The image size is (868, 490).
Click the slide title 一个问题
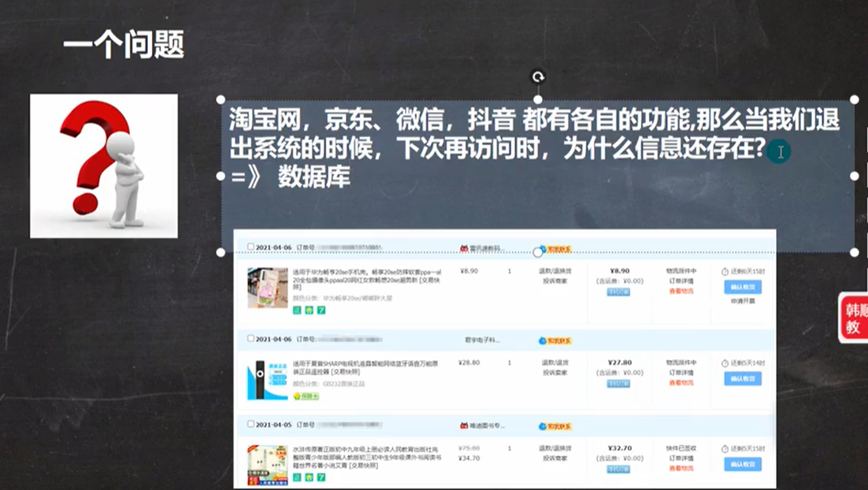[x=124, y=44]
